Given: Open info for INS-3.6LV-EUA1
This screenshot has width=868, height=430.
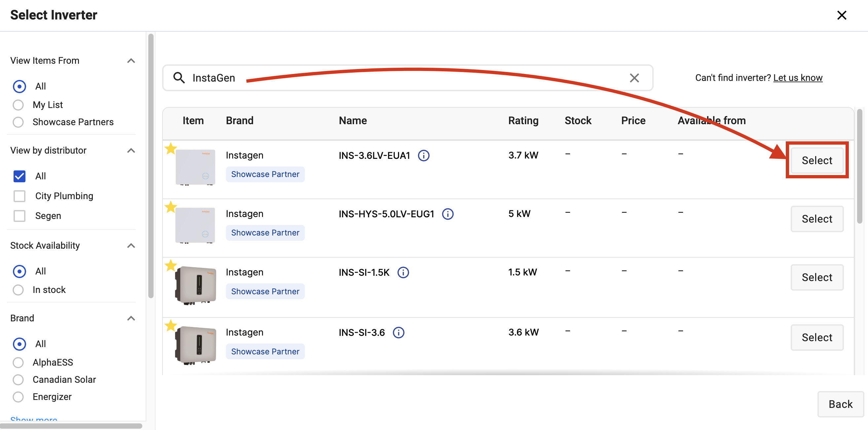Looking at the screenshot, I should point(423,155).
